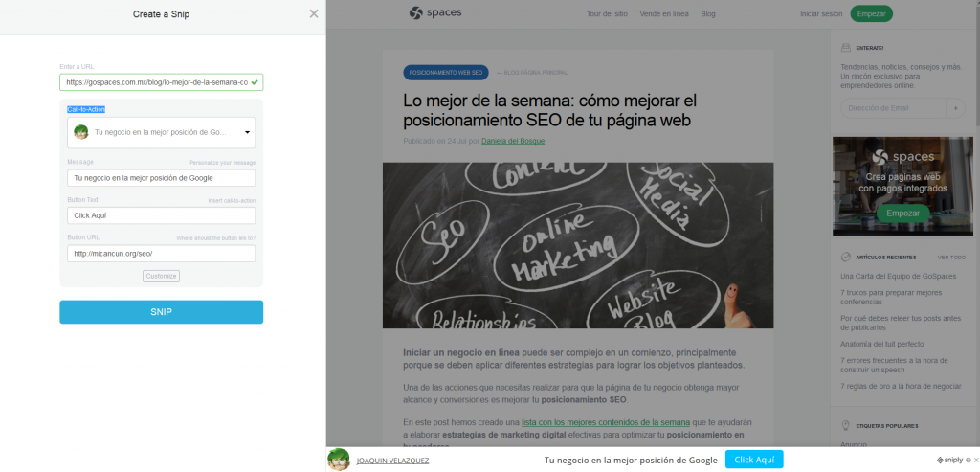Open 7 trucos para preparar mejores conferencias
The height and width of the screenshot is (472, 980).
(x=891, y=297)
